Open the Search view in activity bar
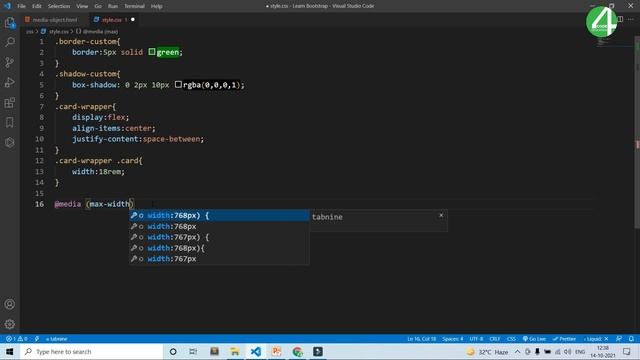 click(10, 42)
